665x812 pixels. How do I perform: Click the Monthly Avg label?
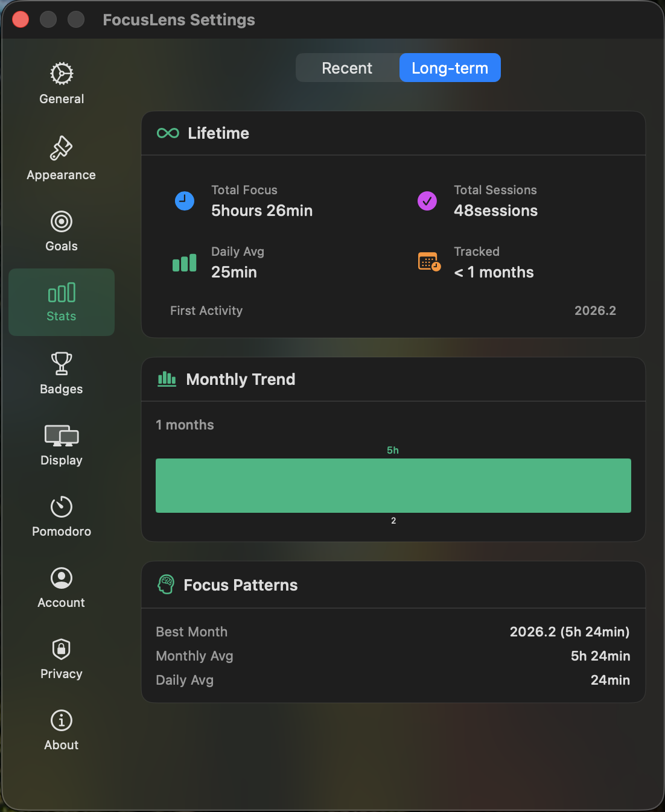click(194, 656)
